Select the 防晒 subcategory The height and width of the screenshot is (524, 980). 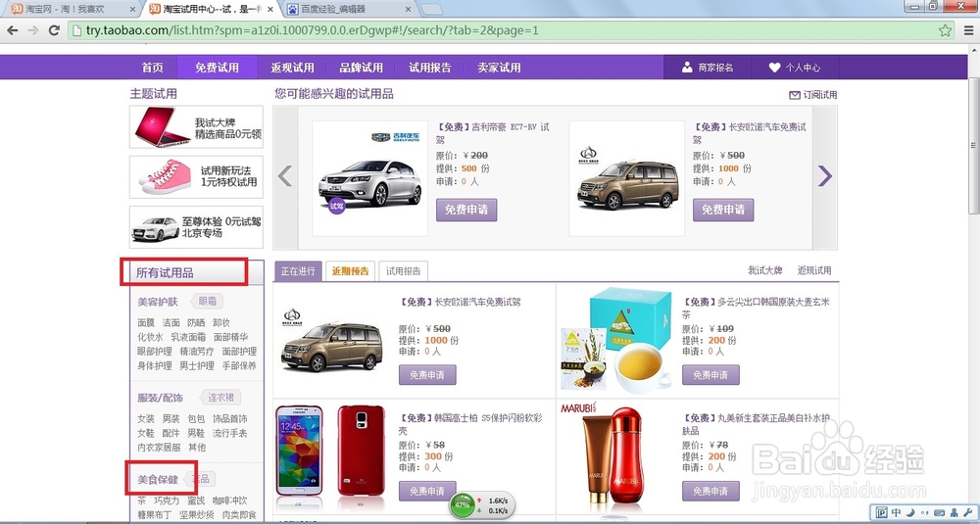coord(196,323)
